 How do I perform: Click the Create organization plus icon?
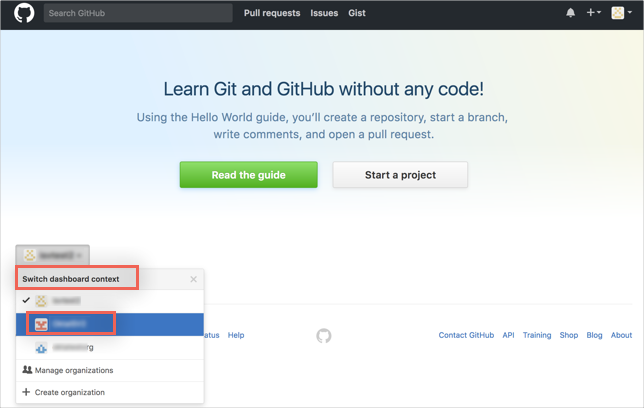tap(27, 392)
